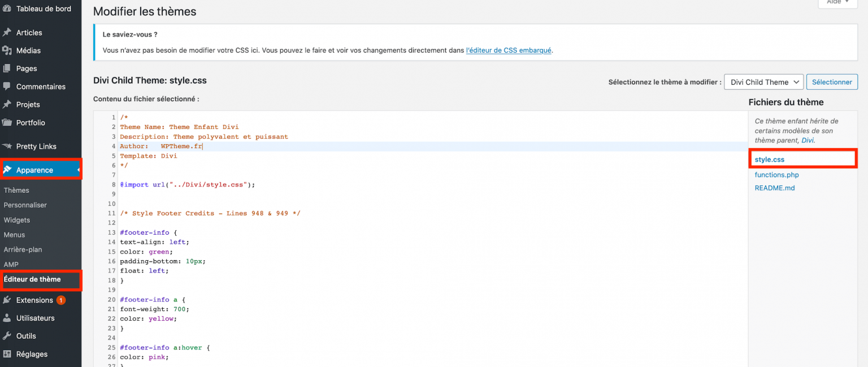Click the Sélectionner button
The image size is (868, 367).
[x=832, y=81]
